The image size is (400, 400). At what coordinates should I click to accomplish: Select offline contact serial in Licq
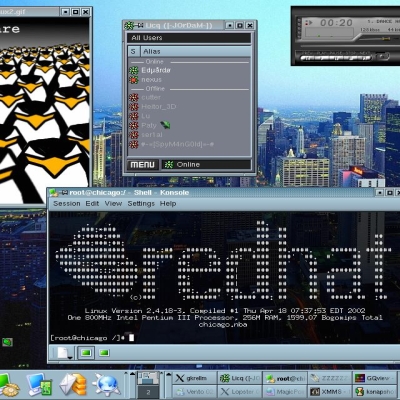point(152,135)
